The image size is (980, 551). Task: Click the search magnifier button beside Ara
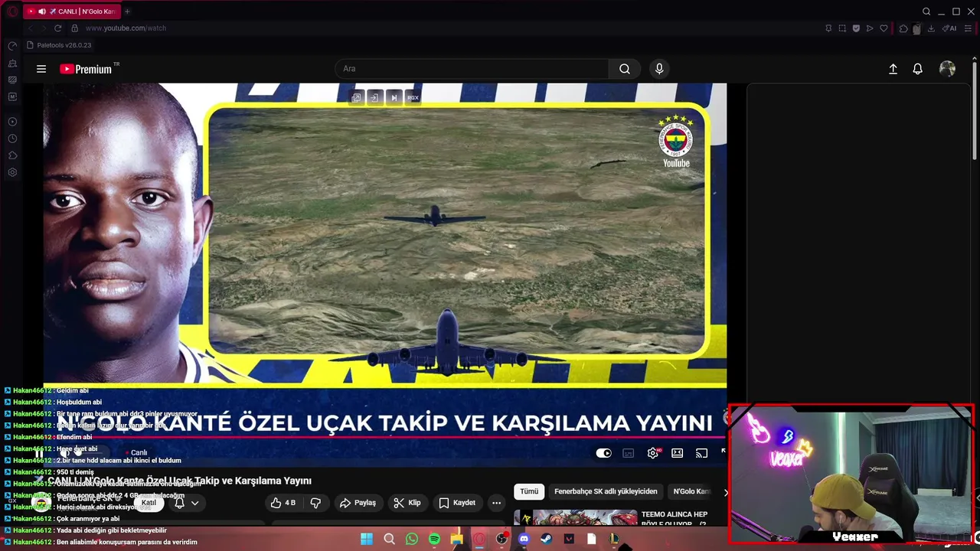coord(625,69)
